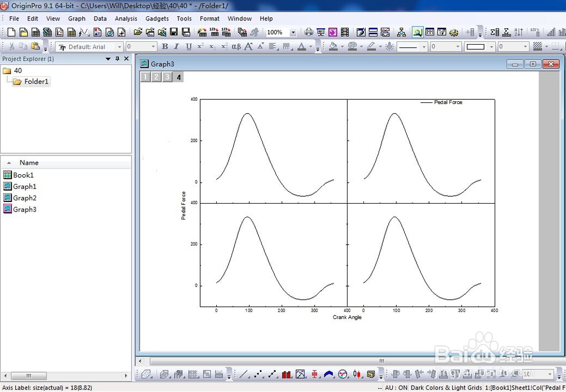Open the fill color bucket tool
Screen dimensions: 566x392
pos(333,46)
